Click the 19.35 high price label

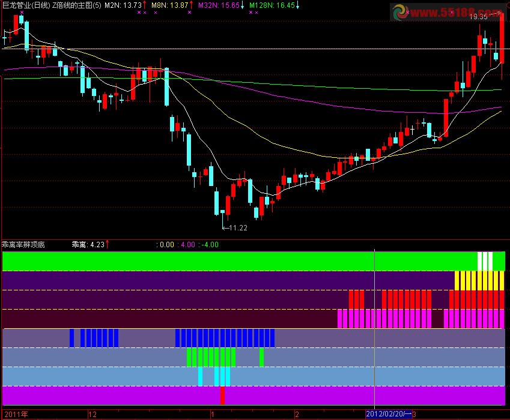(478, 17)
